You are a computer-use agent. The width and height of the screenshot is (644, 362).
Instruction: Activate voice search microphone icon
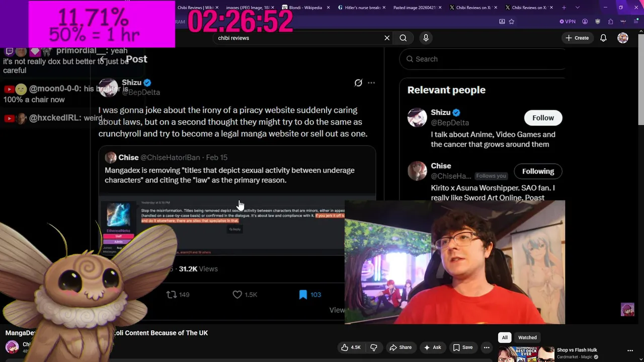pos(426,38)
